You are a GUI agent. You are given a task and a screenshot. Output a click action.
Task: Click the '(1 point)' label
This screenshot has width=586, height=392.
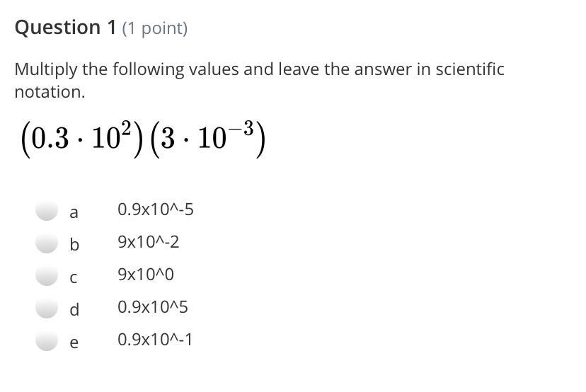tap(155, 29)
